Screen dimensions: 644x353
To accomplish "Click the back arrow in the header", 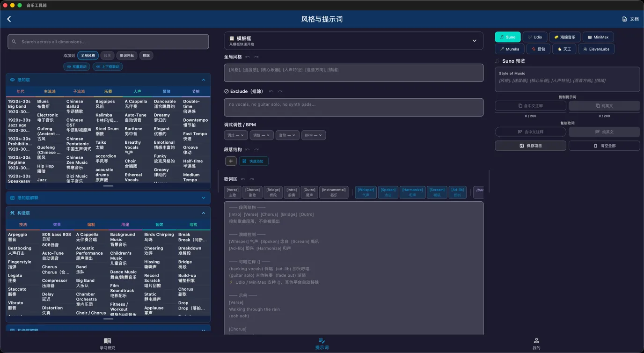I will 9,19.
